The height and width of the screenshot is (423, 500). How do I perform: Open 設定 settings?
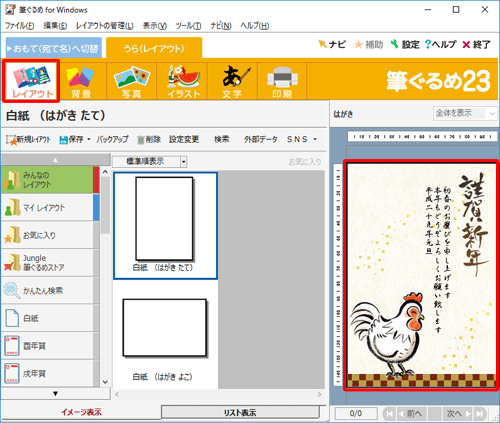pos(405,44)
